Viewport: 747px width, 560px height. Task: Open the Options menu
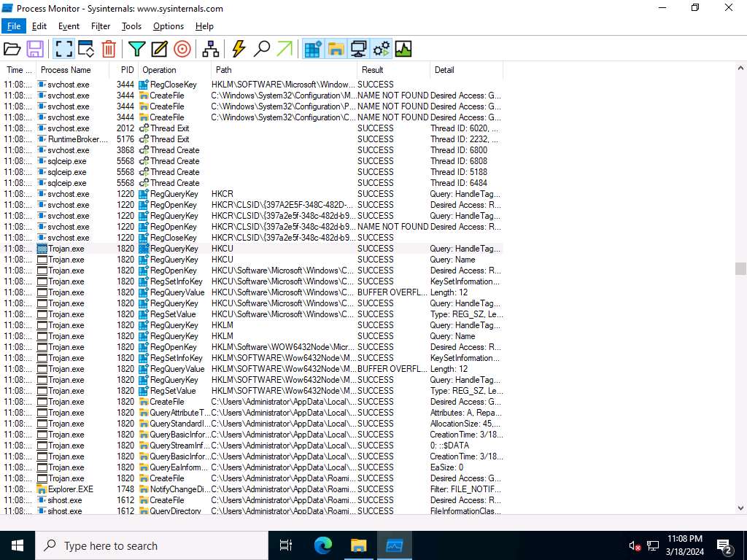169,26
